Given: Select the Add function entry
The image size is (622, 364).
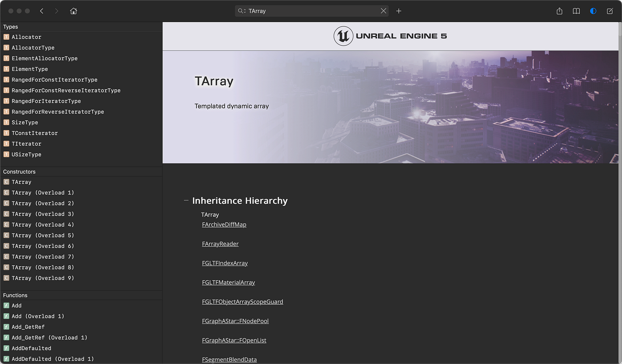Looking at the screenshot, I should coord(81,306).
